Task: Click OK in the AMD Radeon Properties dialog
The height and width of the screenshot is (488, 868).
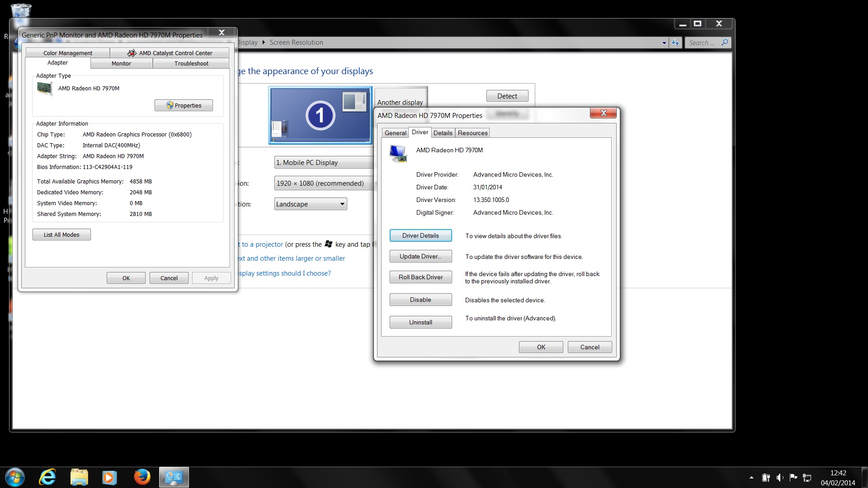Action: click(541, 347)
